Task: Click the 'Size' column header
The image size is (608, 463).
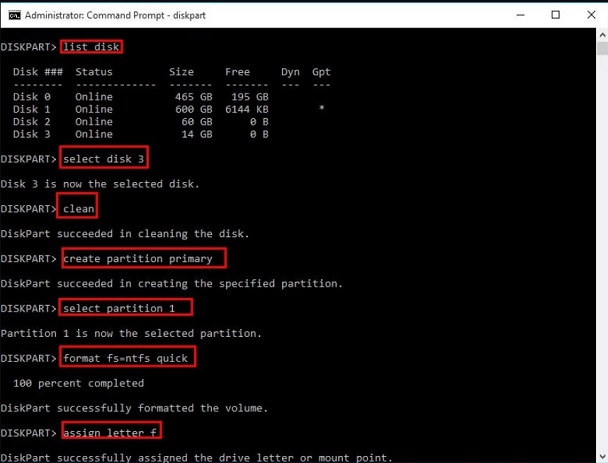Action: 181,72
